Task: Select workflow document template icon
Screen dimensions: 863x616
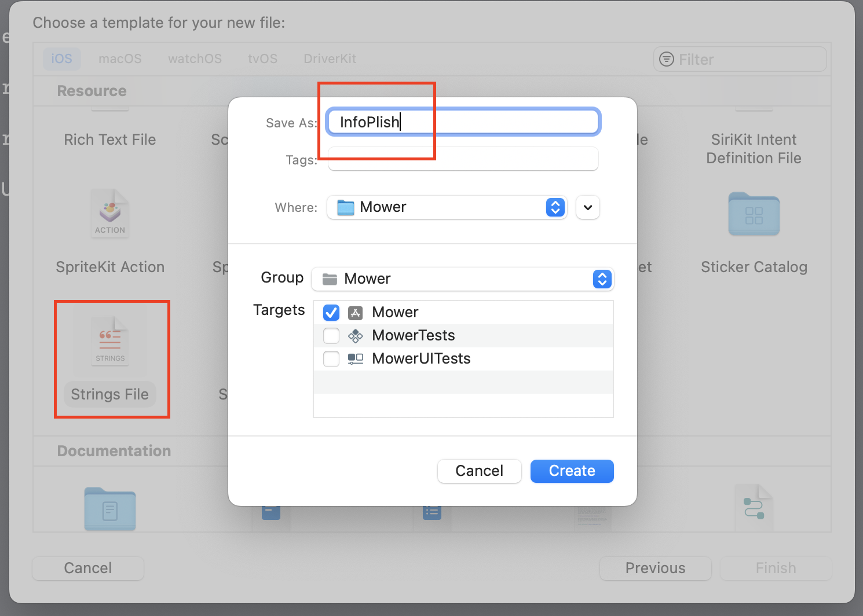Action: click(x=754, y=508)
